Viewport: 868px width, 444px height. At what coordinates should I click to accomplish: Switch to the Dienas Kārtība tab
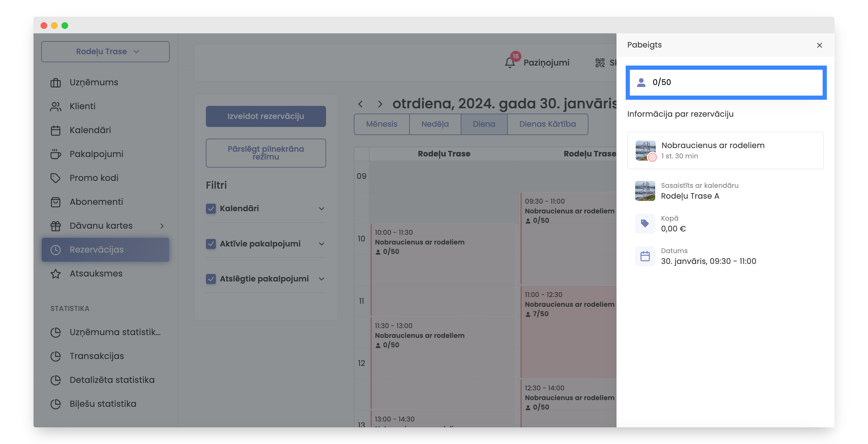(547, 124)
